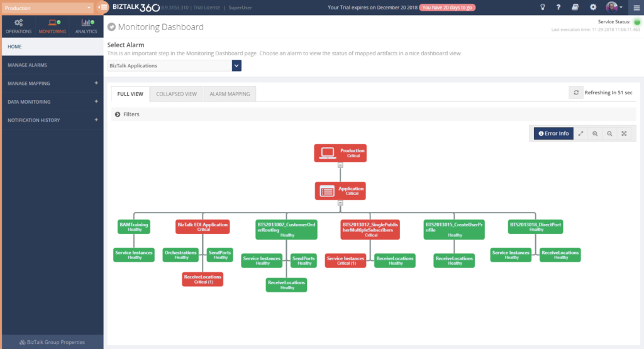The height and width of the screenshot is (349, 644).
Task: Click the BizTalk360 logo
Action: [x=136, y=8]
